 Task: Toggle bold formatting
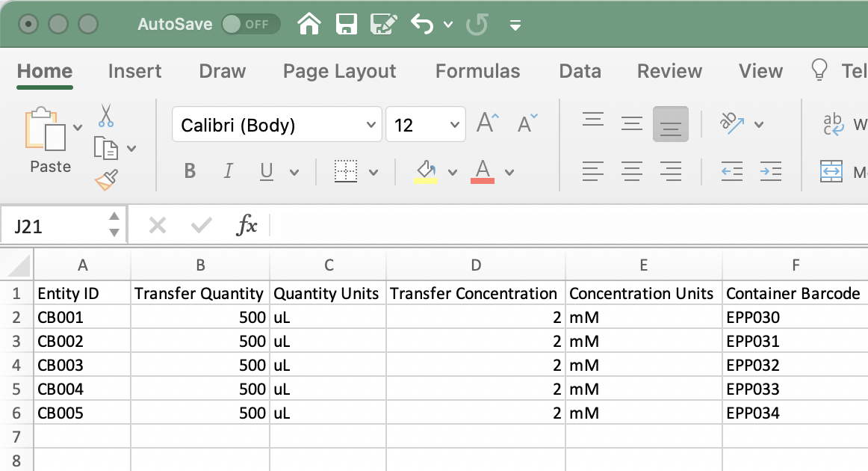point(190,171)
